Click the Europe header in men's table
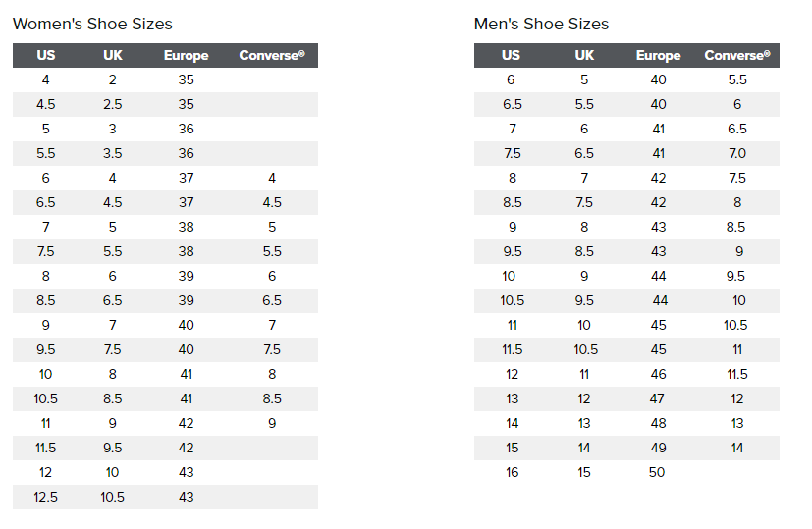Viewport: 812px width, 529px height. click(x=658, y=55)
